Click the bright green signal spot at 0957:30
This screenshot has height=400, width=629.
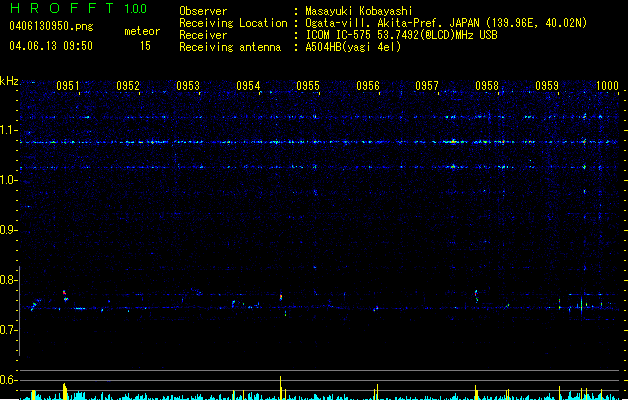[453, 141]
